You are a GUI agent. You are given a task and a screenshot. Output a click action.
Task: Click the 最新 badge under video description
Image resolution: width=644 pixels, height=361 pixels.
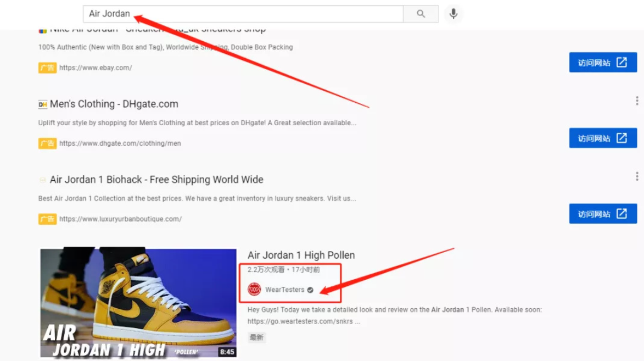coord(256,337)
